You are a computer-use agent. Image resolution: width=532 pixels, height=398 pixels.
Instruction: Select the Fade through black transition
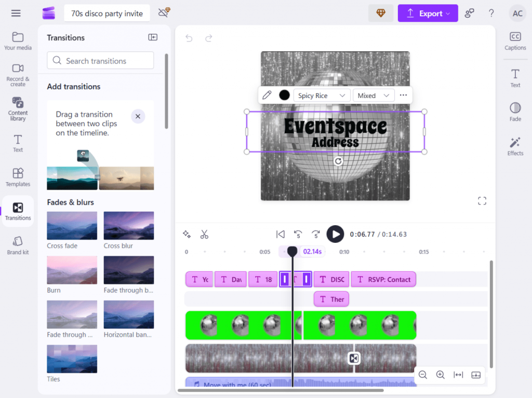pyautogui.click(x=129, y=270)
